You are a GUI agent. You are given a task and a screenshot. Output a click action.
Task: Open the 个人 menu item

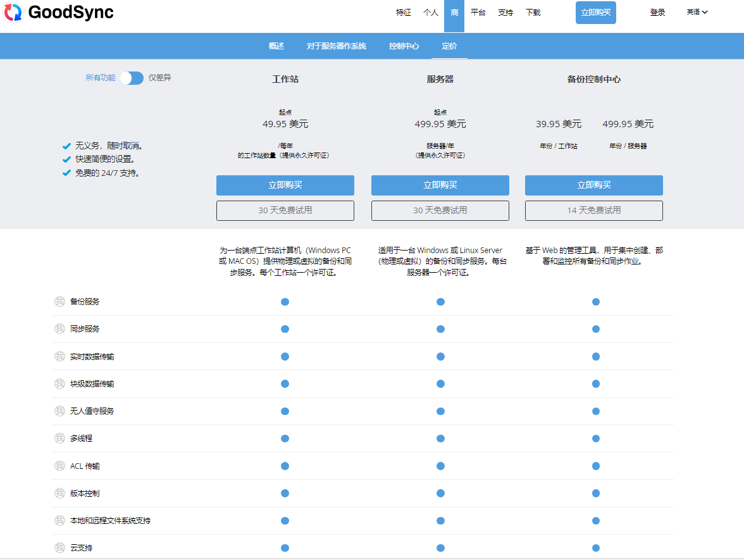(430, 13)
